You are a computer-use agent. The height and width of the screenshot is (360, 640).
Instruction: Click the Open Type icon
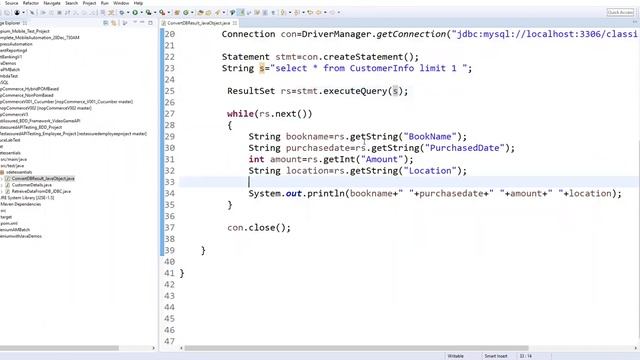200,12
